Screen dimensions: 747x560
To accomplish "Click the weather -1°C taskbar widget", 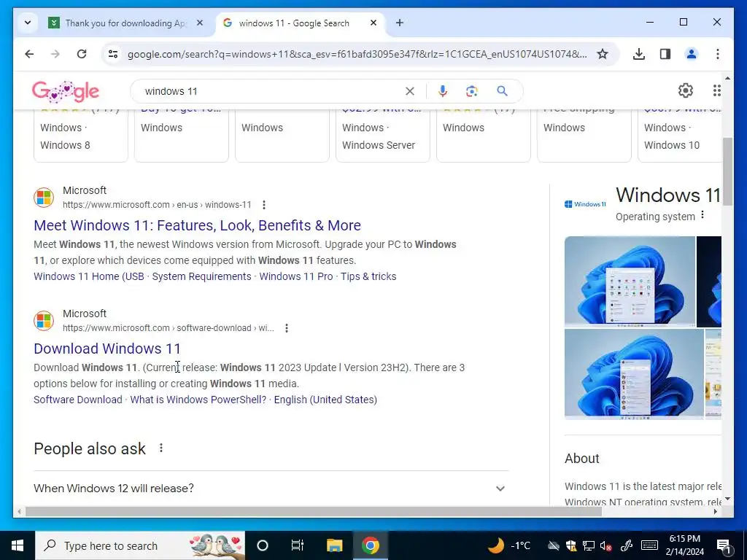I will click(509, 545).
